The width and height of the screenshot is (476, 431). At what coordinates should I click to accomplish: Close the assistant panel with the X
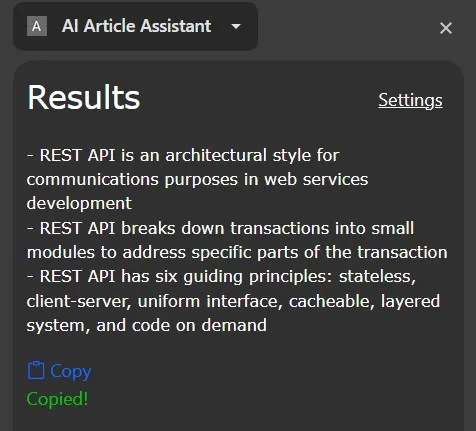pos(446,28)
